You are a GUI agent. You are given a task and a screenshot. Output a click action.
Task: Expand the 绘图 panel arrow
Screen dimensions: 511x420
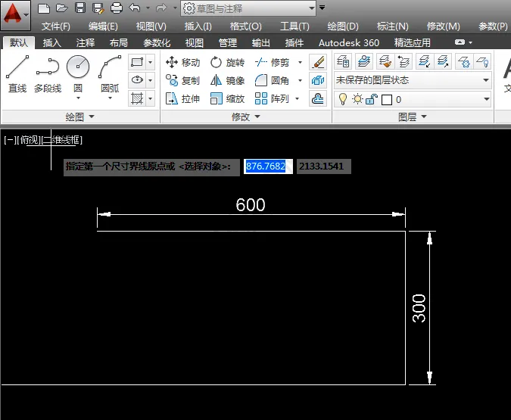92,117
